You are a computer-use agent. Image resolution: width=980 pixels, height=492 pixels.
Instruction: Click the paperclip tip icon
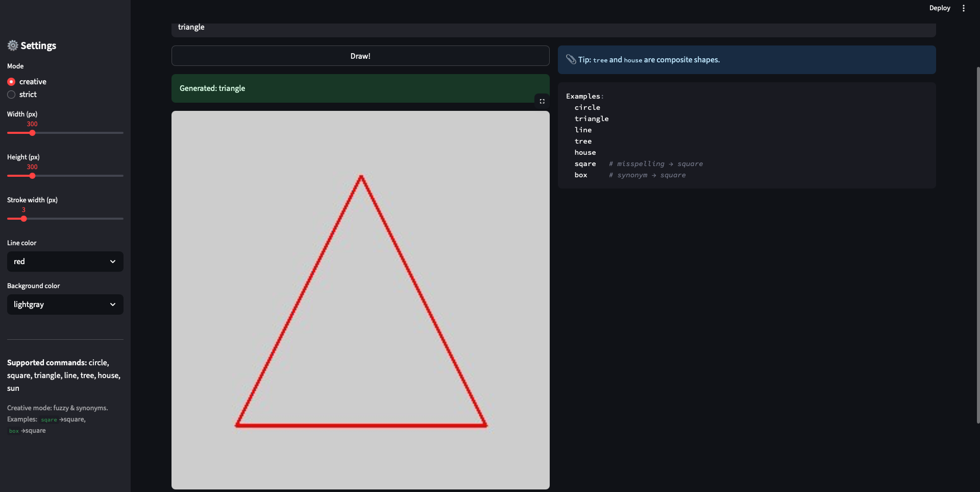click(571, 60)
